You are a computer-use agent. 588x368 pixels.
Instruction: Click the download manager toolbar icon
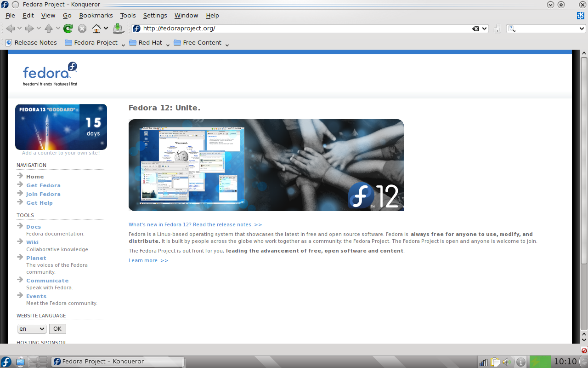point(118,29)
